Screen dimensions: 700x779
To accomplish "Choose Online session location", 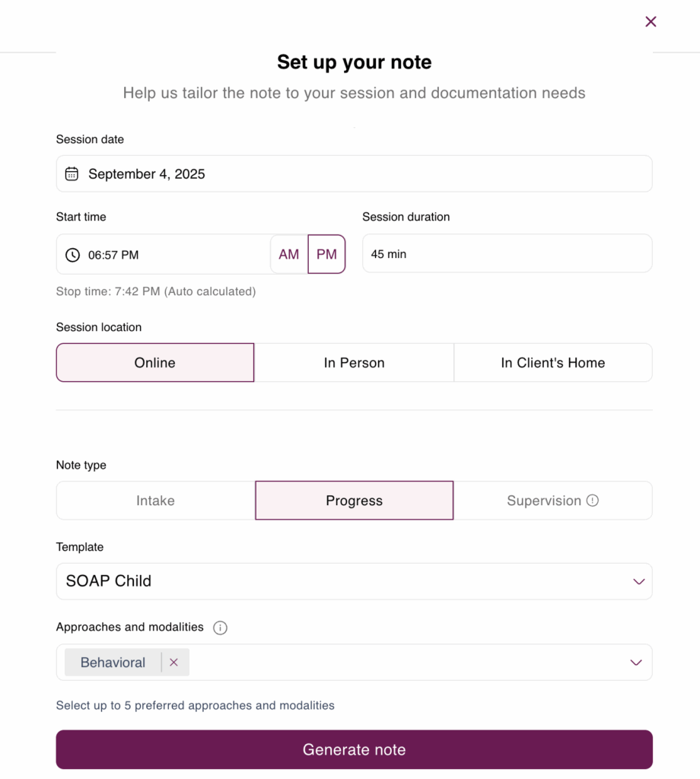I will (155, 363).
